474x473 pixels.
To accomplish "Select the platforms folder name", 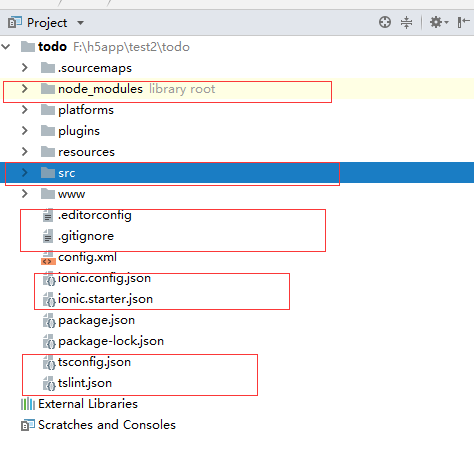I will 86,110.
